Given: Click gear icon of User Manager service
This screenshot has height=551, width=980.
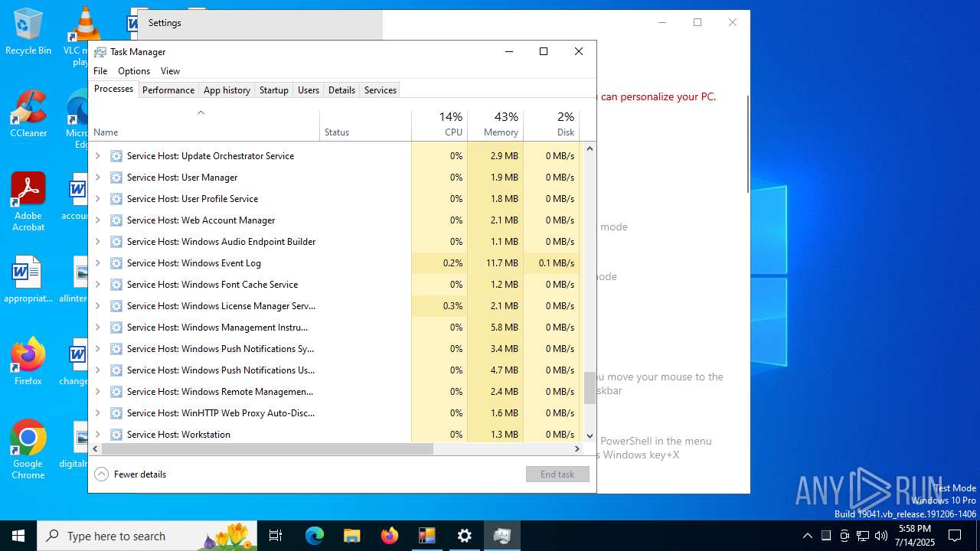Looking at the screenshot, I should click(x=116, y=178).
